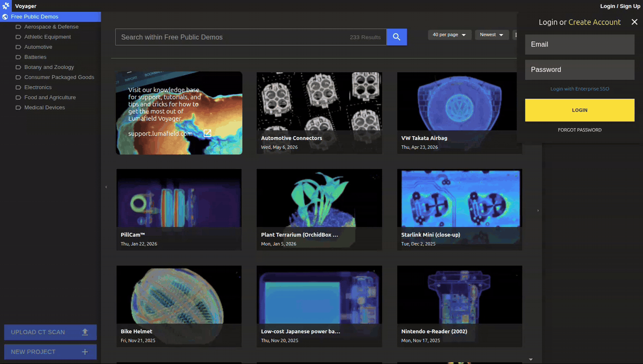Image resolution: width=643 pixels, height=364 pixels.
Task: Click the yellow LOGIN button
Action: pos(580,110)
